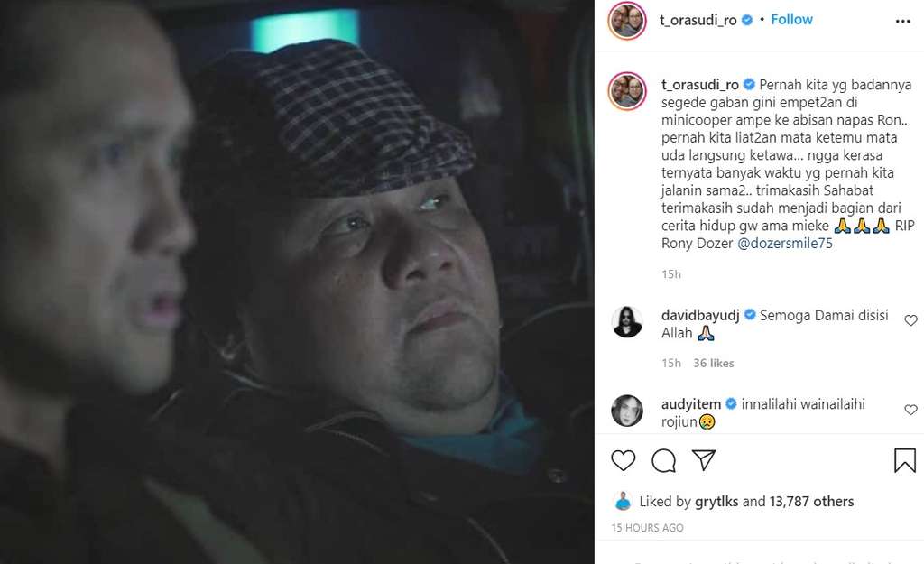The image size is (924, 564).
Task: Like davidbayudj's comment
Action: (x=911, y=320)
